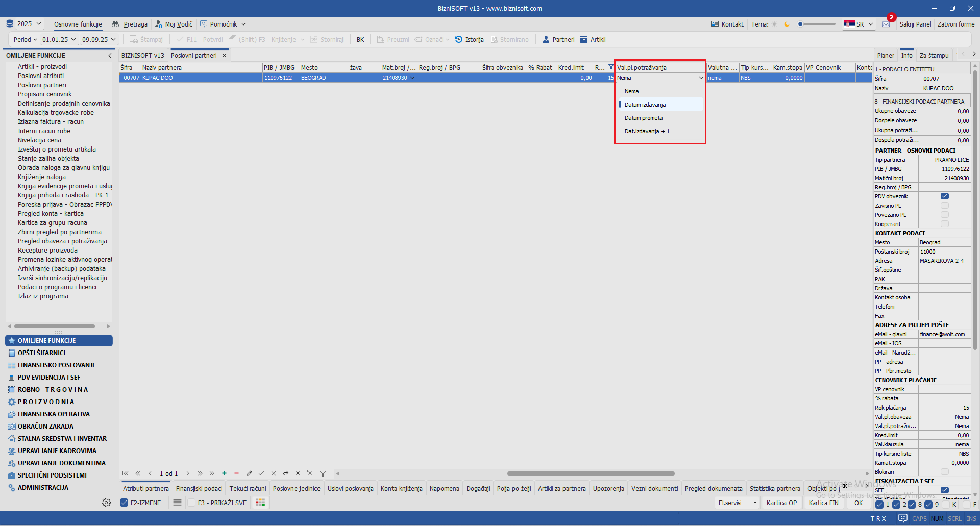Open the Partneri toolbar icon
This screenshot has width=980, height=526.
coord(546,39)
